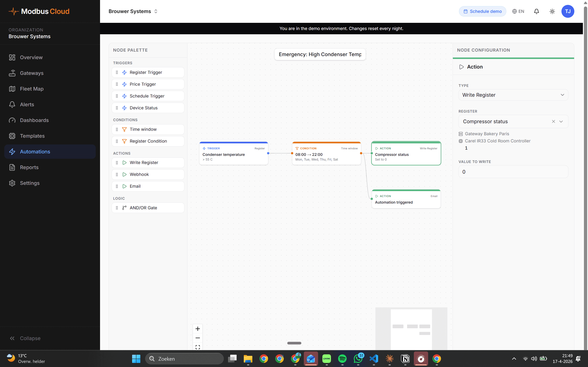Expand the Compressor status register dropdown

pos(561,121)
